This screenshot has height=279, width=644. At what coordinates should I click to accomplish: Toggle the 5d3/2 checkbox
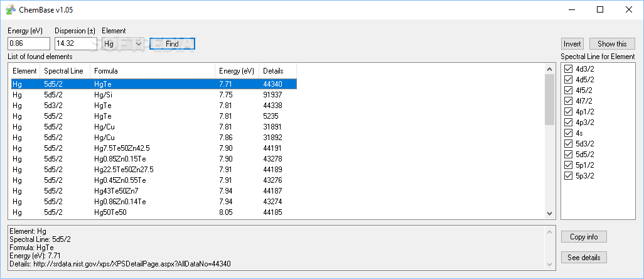point(569,143)
